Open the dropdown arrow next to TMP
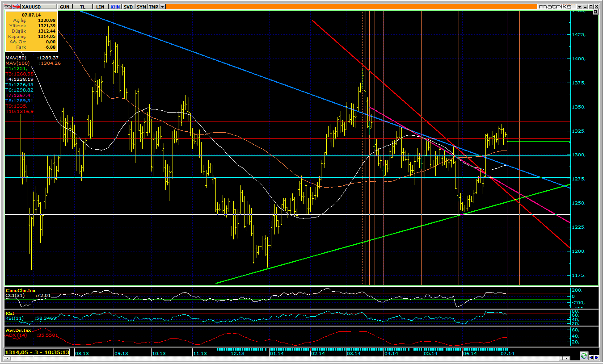The width and height of the screenshot is (603, 364). click(x=162, y=7)
